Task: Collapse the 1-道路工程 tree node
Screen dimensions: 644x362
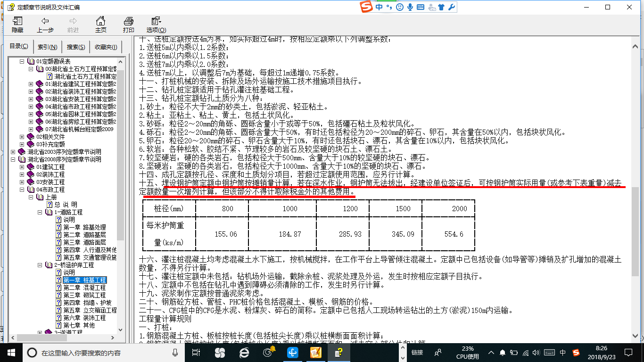Action: 40,212
